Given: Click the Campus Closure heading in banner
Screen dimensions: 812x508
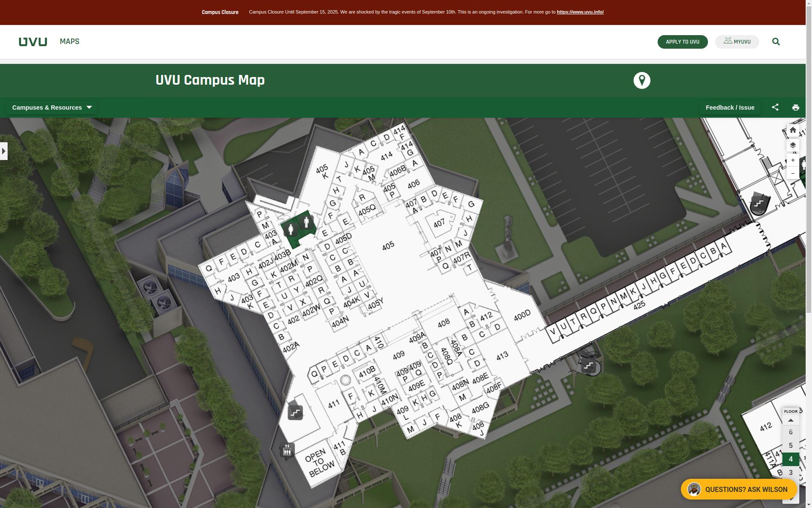Looking at the screenshot, I should 220,12.
